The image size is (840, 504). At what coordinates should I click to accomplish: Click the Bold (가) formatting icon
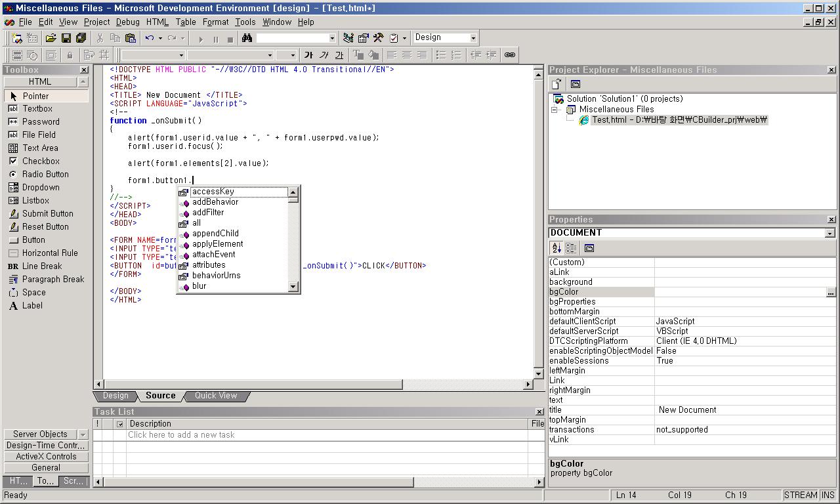[x=308, y=55]
